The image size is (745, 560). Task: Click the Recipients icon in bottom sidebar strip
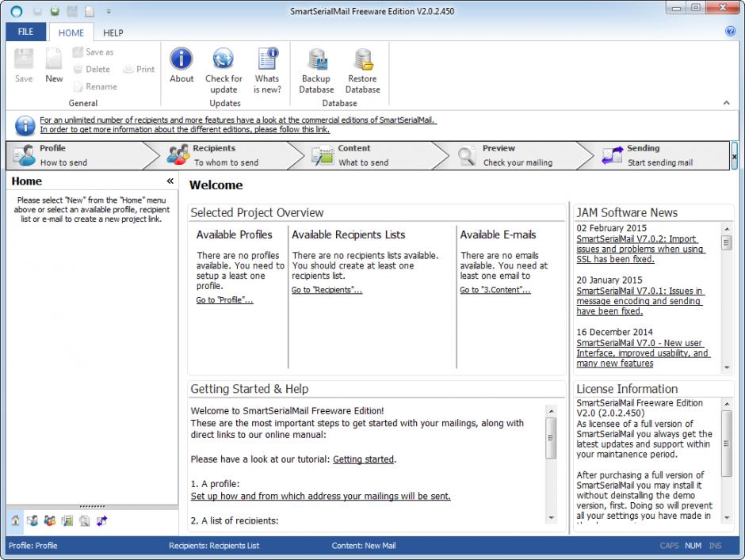pos(49,520)
